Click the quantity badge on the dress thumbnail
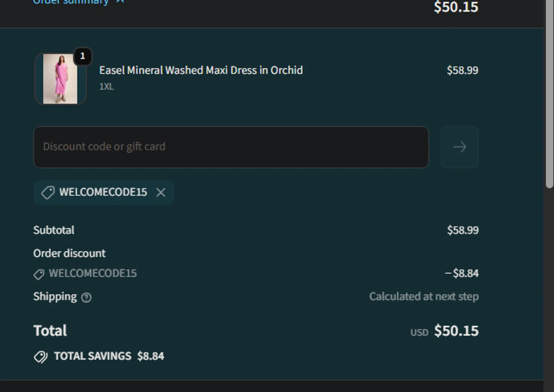 coord(82,56)
